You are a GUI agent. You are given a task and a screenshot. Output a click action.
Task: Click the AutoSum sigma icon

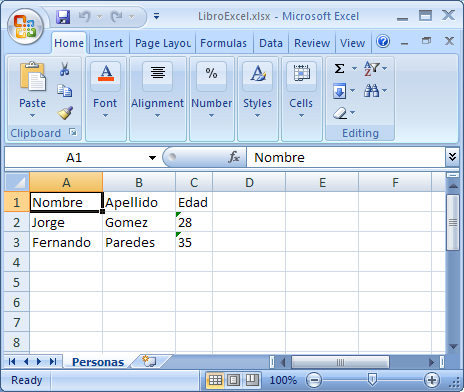coord(339,69)
